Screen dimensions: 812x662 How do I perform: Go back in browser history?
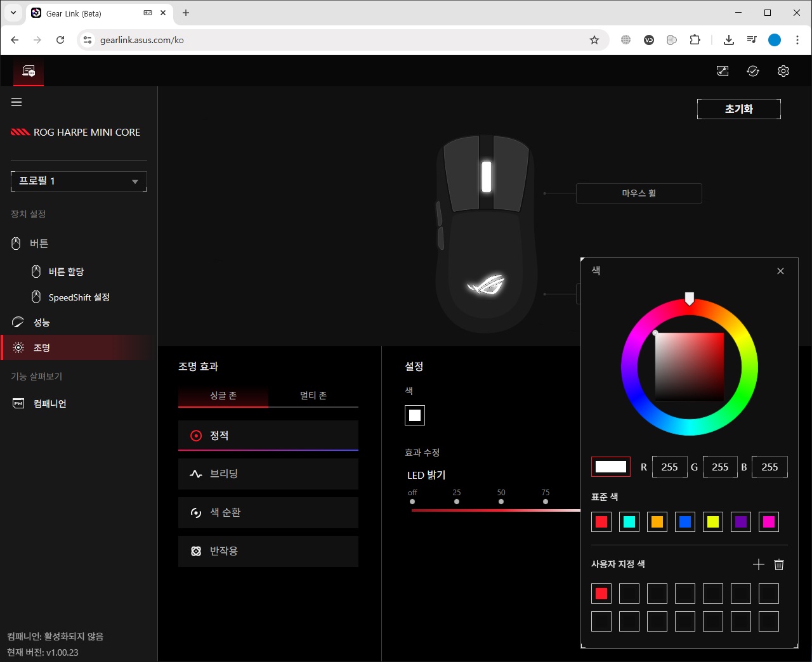pyautogui.click(x=15, y=40)
